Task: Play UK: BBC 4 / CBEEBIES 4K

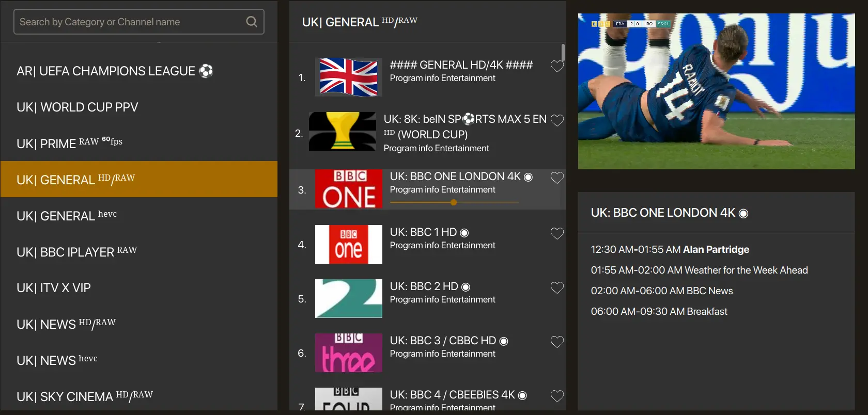Action: [428, 399]
